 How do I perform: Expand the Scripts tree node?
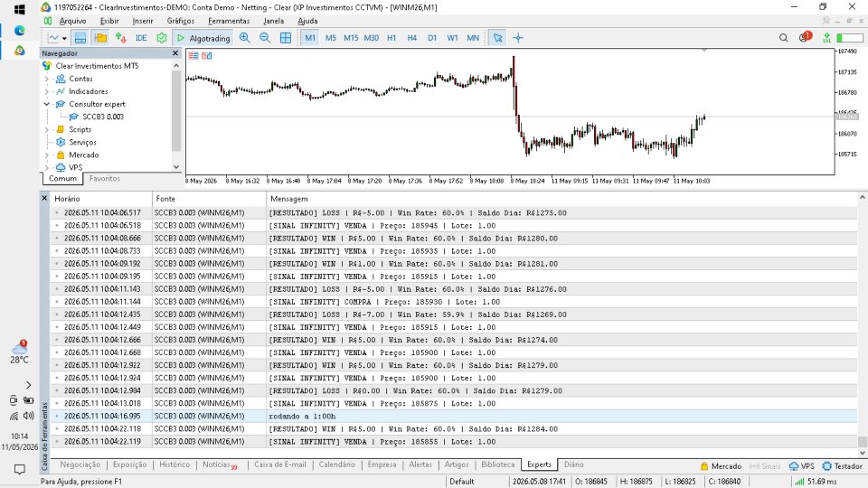tap(46, 129)
